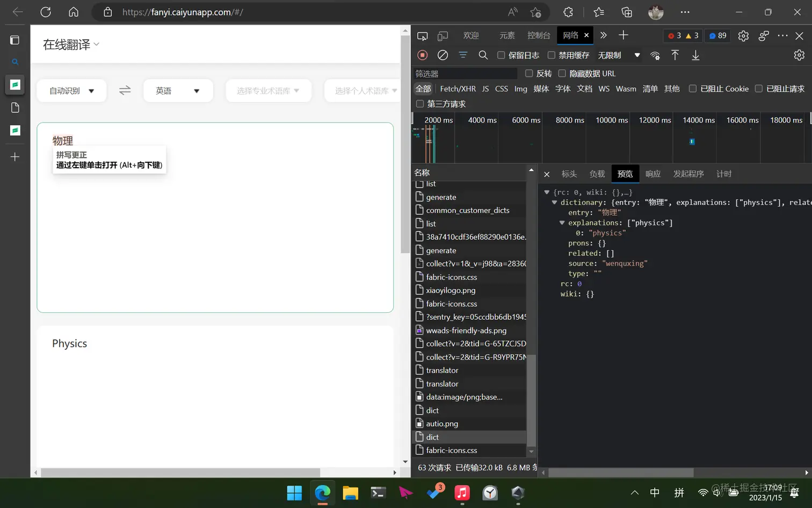This screenshot has height=508, width=812.
Task: Open the 在线翻译 mode dropdown
Action: click(71, 45)
